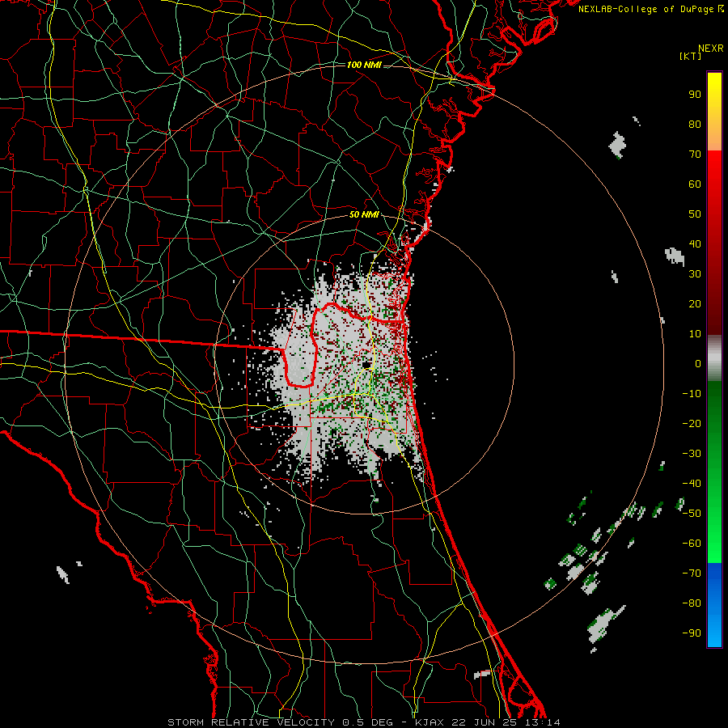728x728 pixels.
Task: Click the -10 value on the velocity scale
Action: click(x=692, y=394)
